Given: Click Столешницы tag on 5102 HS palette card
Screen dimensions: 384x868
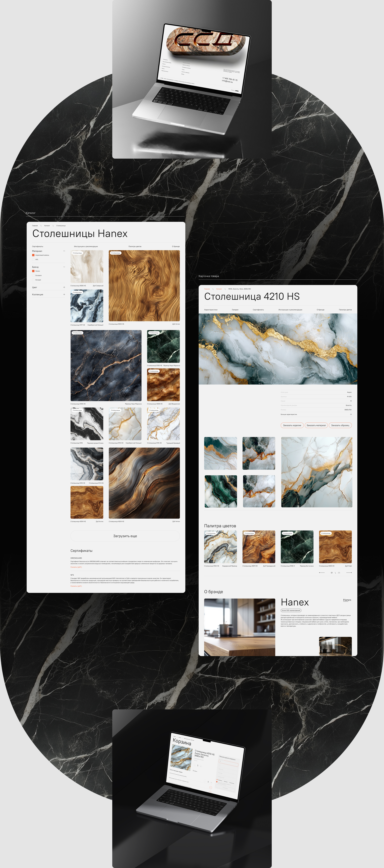Looking at the screenshot, I should (211, 533).
